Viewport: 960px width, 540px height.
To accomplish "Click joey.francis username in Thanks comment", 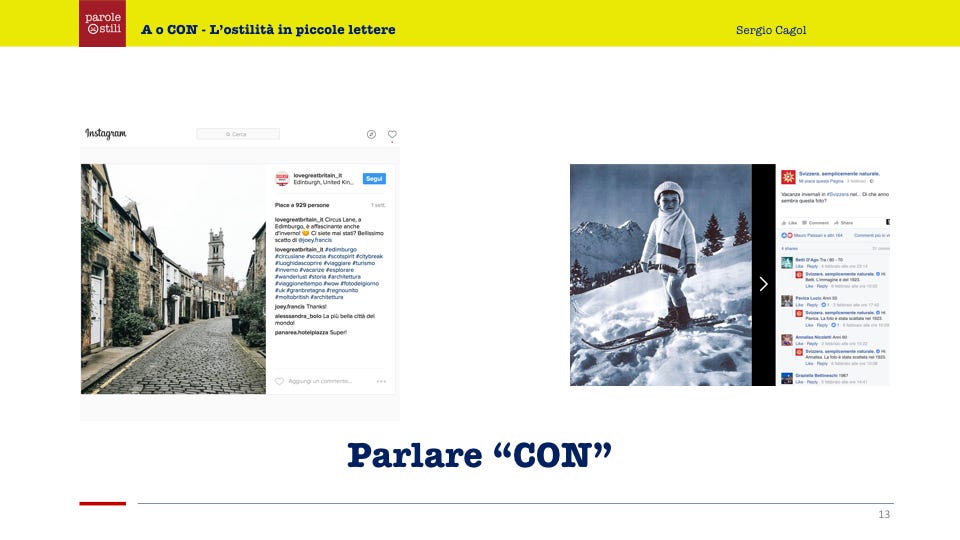I will pyautogui.click(x=290, y=307).
